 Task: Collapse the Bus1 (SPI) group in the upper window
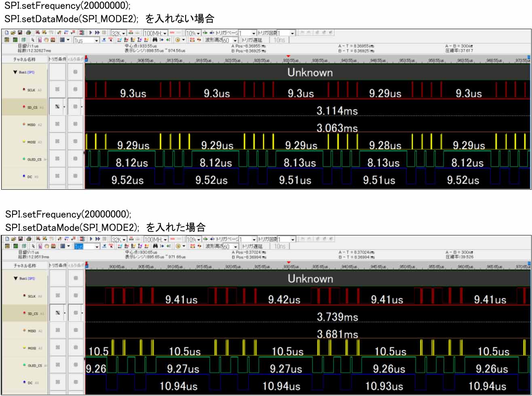pyautogui.click(x=15, y=72)
